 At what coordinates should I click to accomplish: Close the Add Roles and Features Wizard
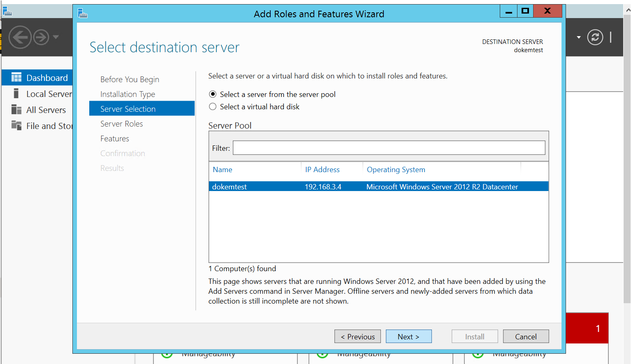point(547,11)
